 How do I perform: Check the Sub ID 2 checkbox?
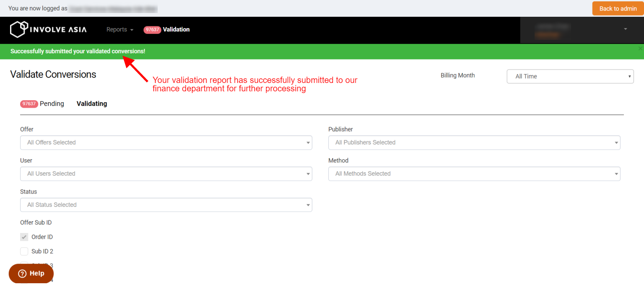[24, 251]
